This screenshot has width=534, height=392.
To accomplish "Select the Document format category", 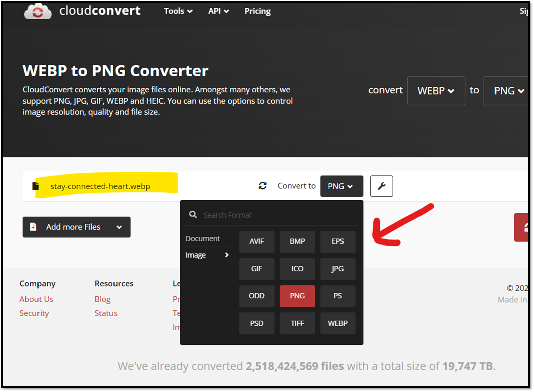I will tap(203, 238).
